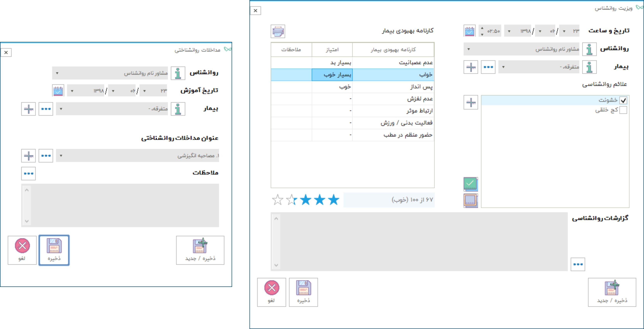Open the ellipsis button beside ملاحظات
Screen dimensions: 644x329
29,173
